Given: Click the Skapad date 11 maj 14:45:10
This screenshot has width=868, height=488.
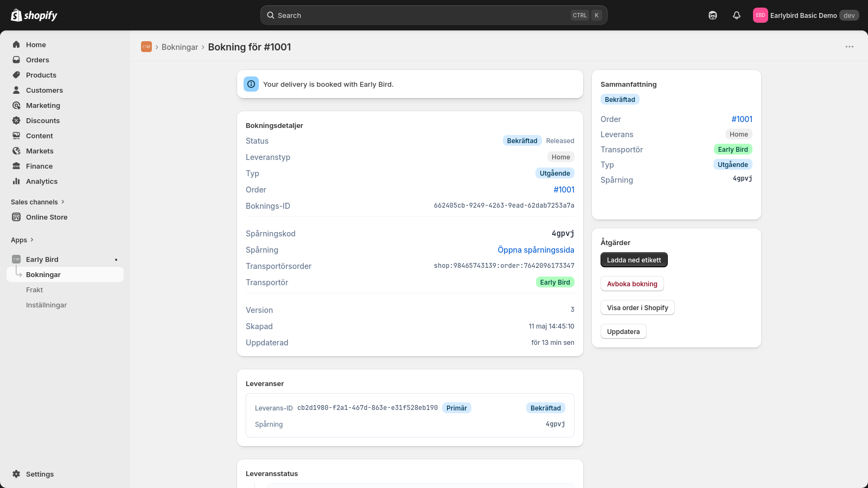Looking at the screenshot, I should pos(552,326).
